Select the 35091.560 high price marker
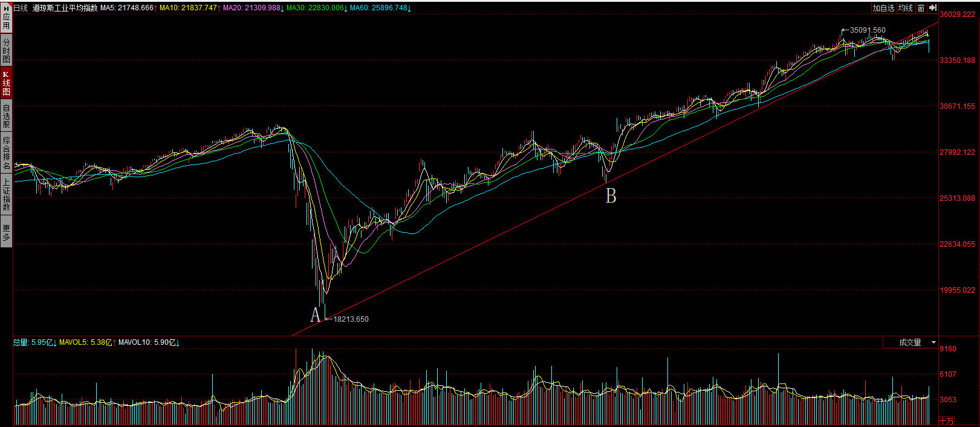 867,30
